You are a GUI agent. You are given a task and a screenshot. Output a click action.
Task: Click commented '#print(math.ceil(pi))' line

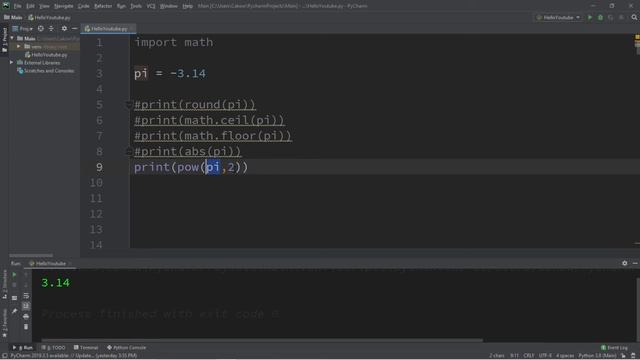[209, 120]
